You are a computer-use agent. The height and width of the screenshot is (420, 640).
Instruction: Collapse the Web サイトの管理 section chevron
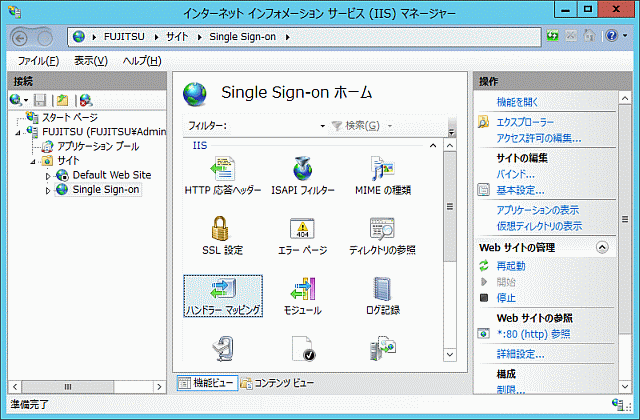pyautogui.click(x=602, y=247)
